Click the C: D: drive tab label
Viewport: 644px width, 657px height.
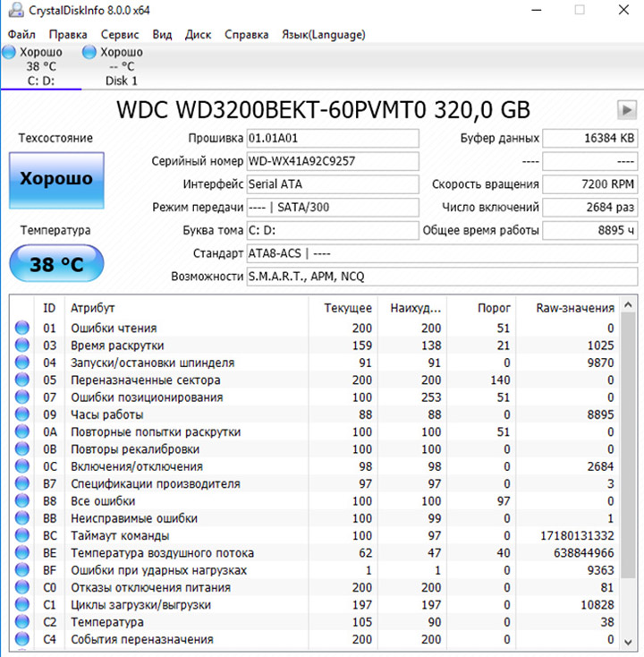(40, 81)
